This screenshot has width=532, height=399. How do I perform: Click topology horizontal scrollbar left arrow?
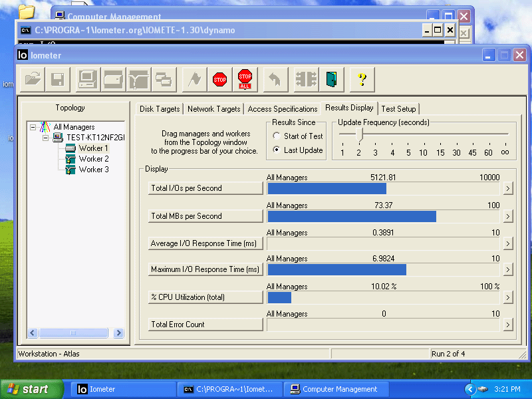coord(33,333)
